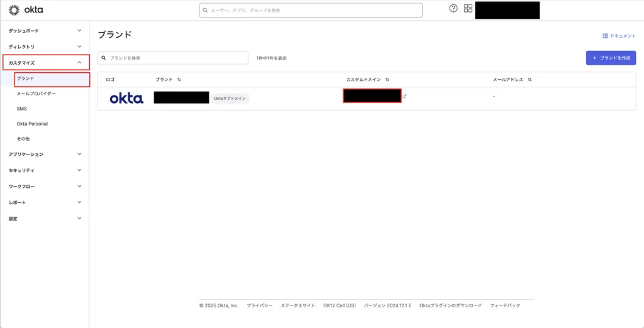Click © 2025 Okta, Inc. footer text
The height and width of the screenshot is (328, 644).
click(219, 305)
